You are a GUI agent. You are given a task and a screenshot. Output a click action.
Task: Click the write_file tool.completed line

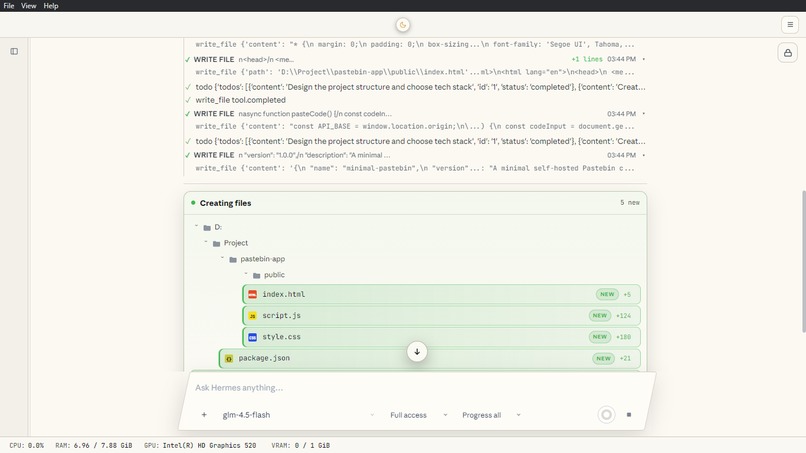point(240,100)
